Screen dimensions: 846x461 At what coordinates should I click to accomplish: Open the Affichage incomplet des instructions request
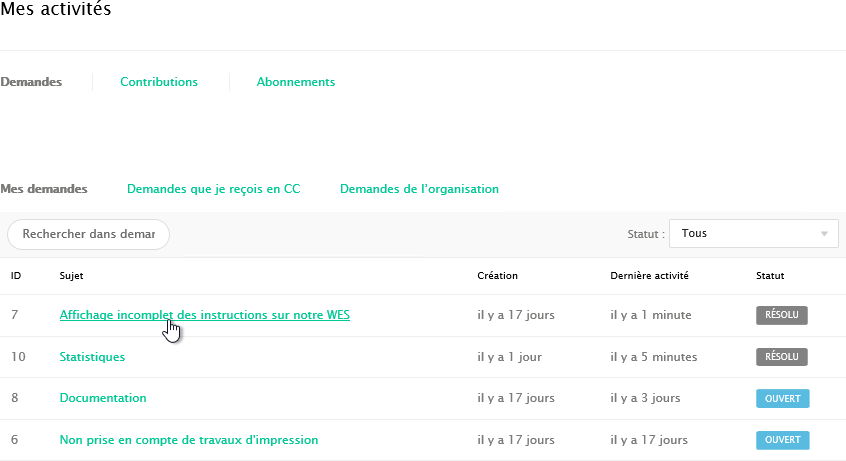tap(204, 315)
